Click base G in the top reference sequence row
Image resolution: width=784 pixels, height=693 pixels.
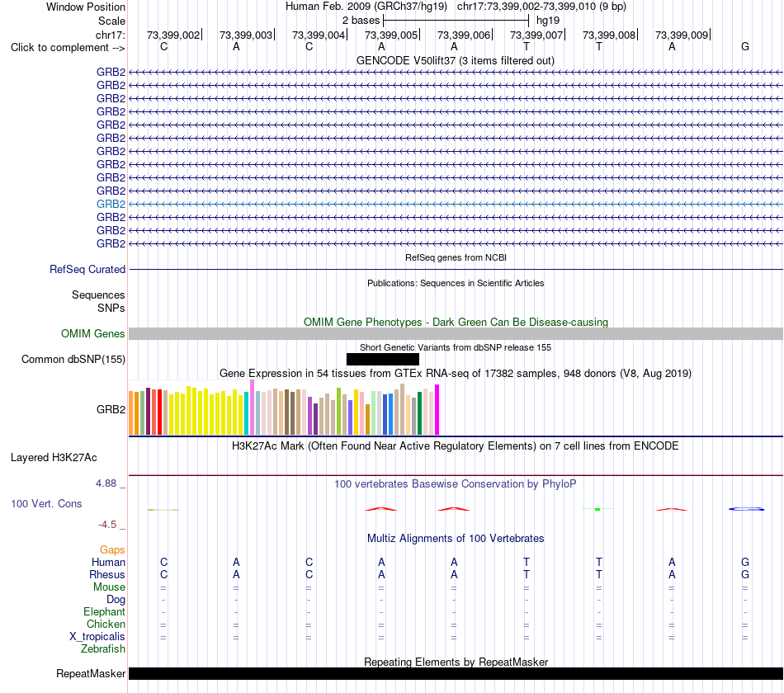(745, 46)
